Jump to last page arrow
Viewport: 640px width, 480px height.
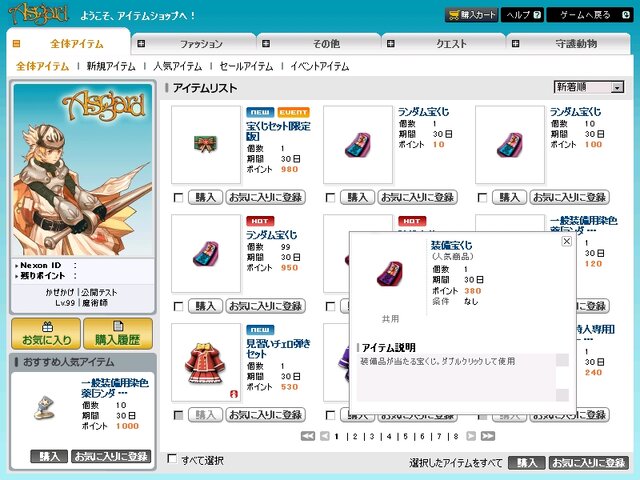(488, 436)
